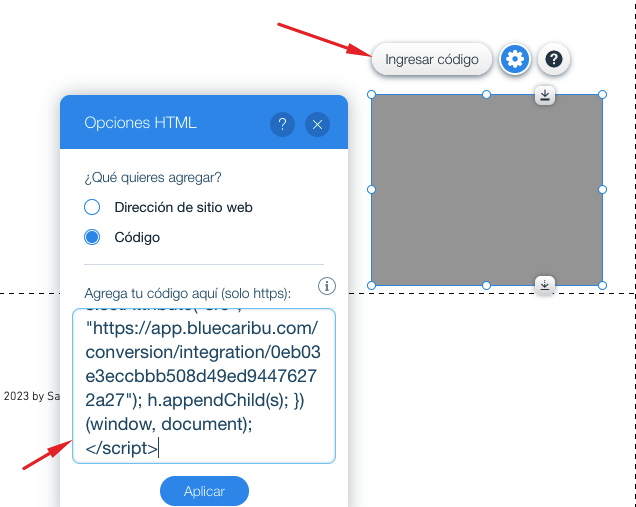The image size is (636, 507).
Task: Click right-middle handle of gray box
Action: (x=602, y=189)
